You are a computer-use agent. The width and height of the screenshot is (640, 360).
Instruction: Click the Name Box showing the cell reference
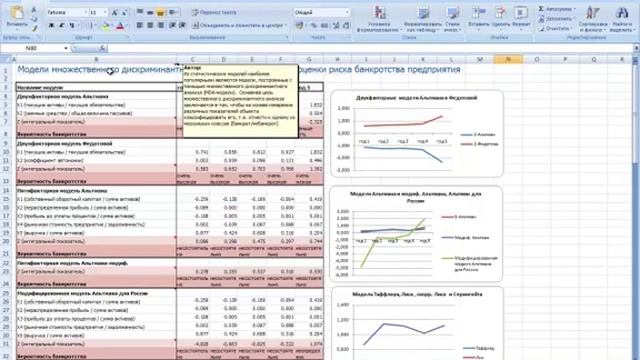[32, 48]
